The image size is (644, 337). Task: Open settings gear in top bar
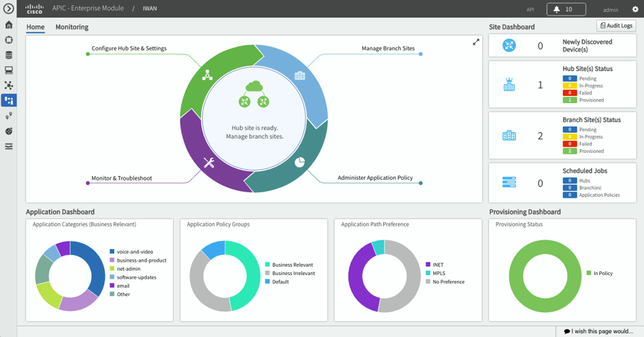pos(635,10)
